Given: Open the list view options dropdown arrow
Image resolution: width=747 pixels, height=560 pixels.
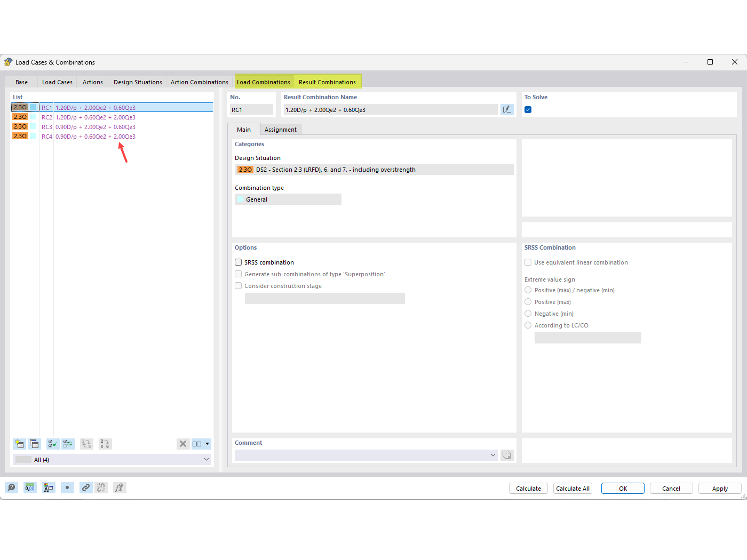Looking at the screenshot, I should coord(208,444).
